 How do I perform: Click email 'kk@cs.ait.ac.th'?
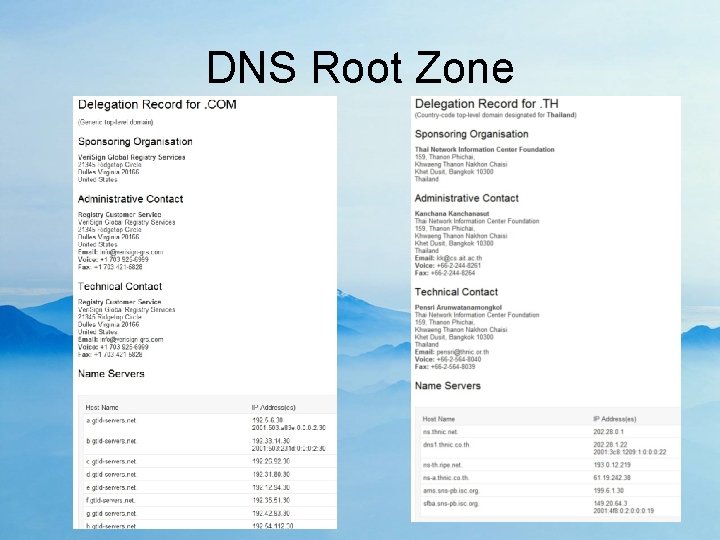point(459,258)
